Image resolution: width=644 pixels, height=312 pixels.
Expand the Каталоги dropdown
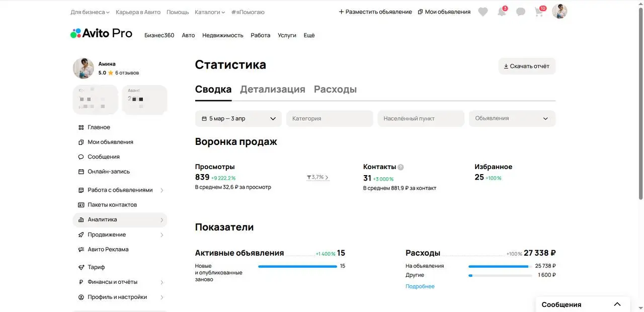coord(210,12)
